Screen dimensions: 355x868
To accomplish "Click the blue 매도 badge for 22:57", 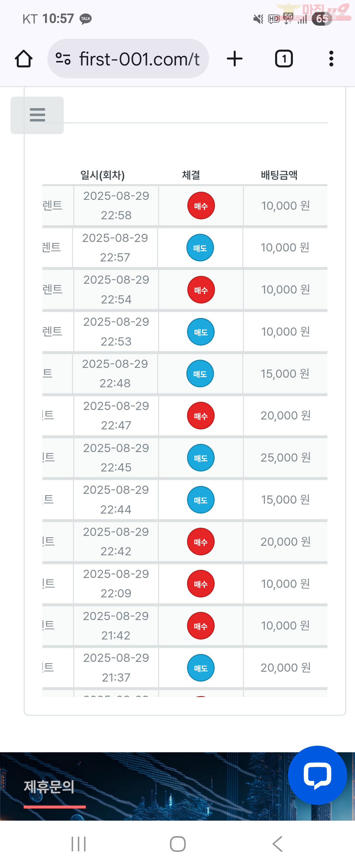I will click(200, 248).
